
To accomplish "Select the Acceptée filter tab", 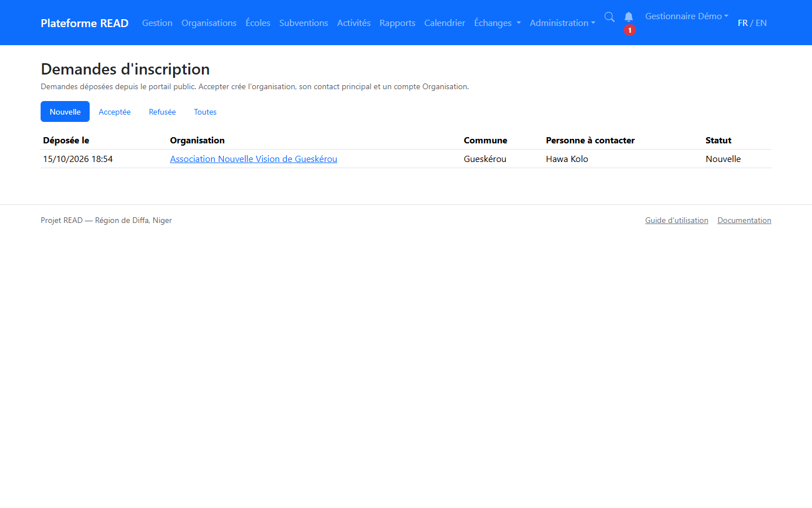I will tap(114, 112).
